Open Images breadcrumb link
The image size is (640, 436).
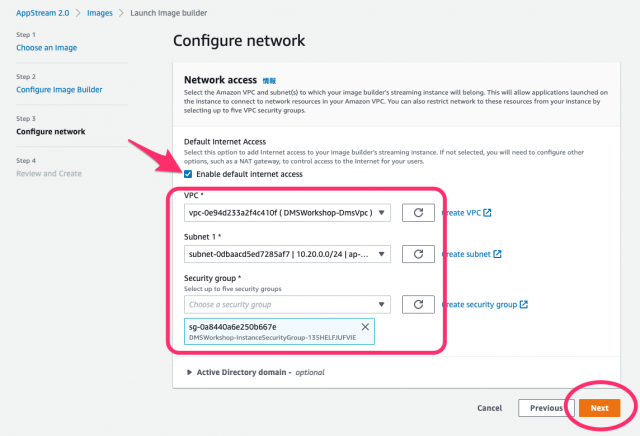100,13
